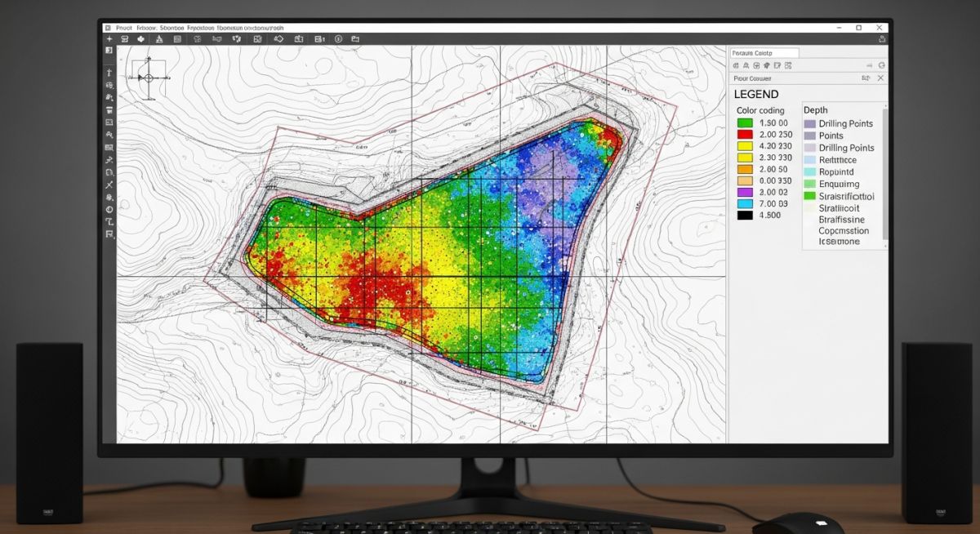
Task: Open the 'Sbontoe' menu in the menu bar
Action: 172,28
